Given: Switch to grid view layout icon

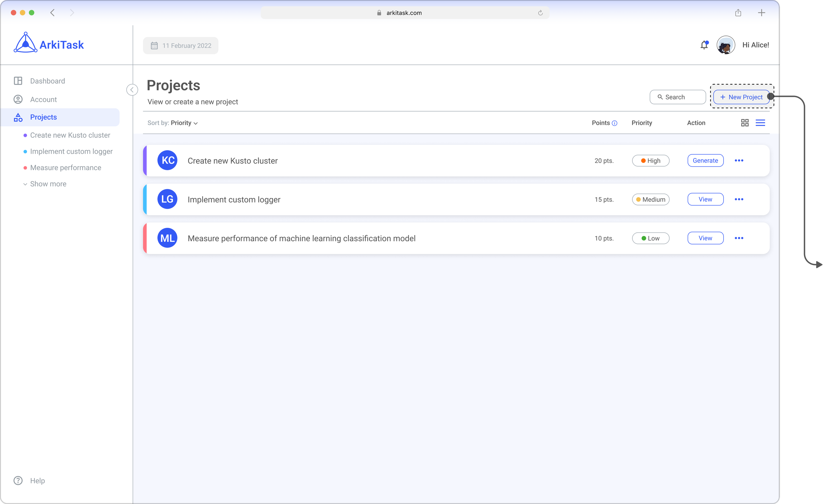Looking at the screenshot, I should tap(745, 123).
